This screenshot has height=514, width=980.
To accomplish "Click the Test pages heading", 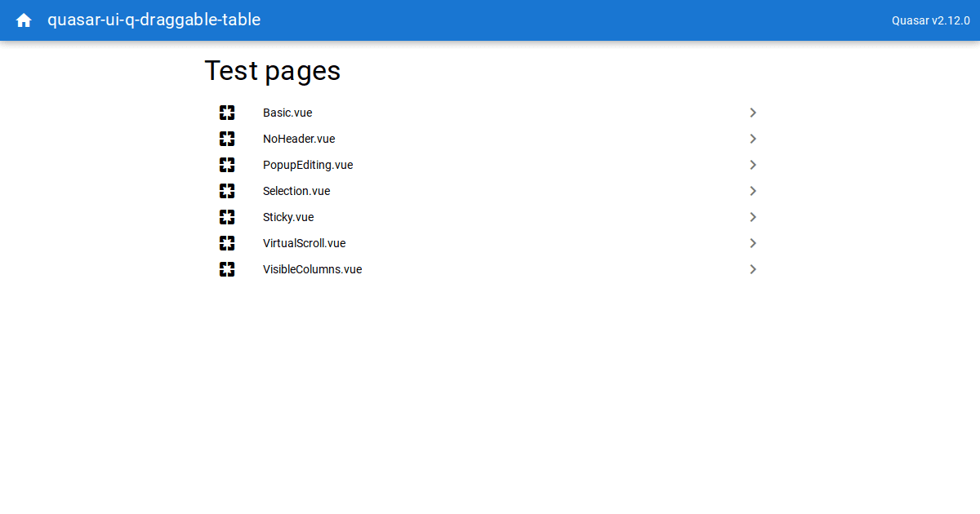I will (272, 71).
